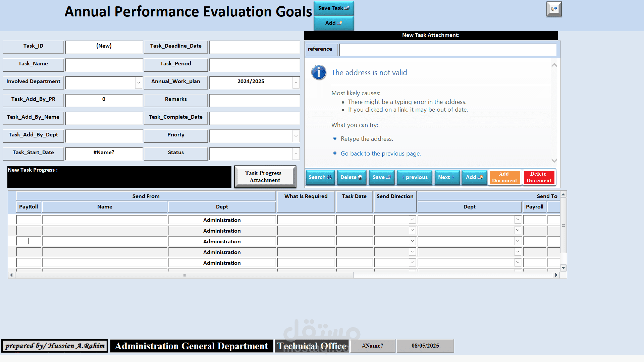Click the footer #Name? field
The image size is (644, 362).
click(x=373, y=346)
